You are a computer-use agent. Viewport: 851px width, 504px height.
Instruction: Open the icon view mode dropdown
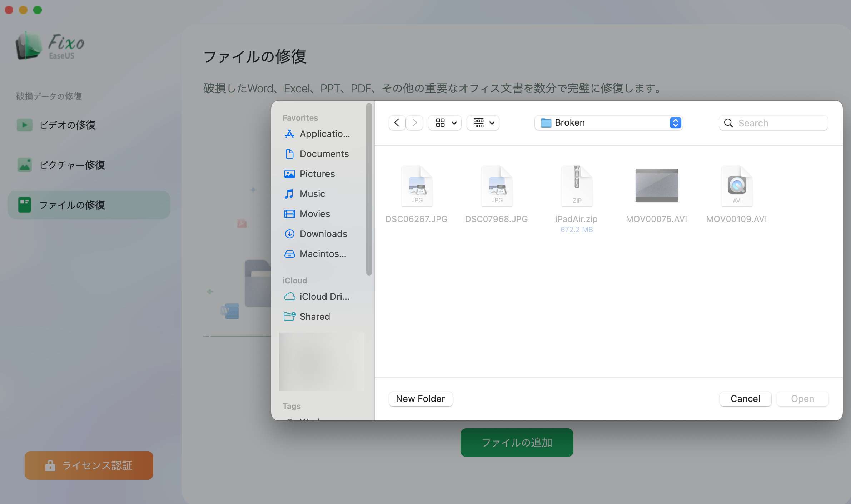(x=445, y=123)
